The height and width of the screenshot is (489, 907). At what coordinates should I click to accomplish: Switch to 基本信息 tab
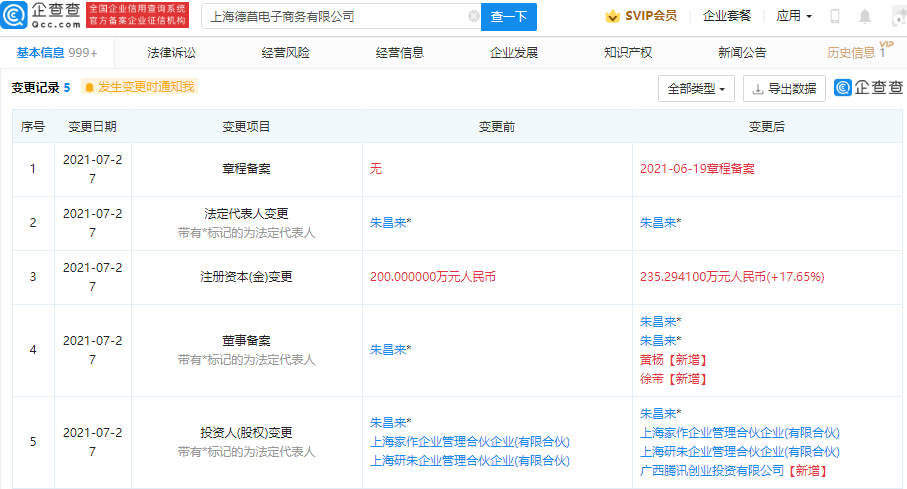coord(57,53)
